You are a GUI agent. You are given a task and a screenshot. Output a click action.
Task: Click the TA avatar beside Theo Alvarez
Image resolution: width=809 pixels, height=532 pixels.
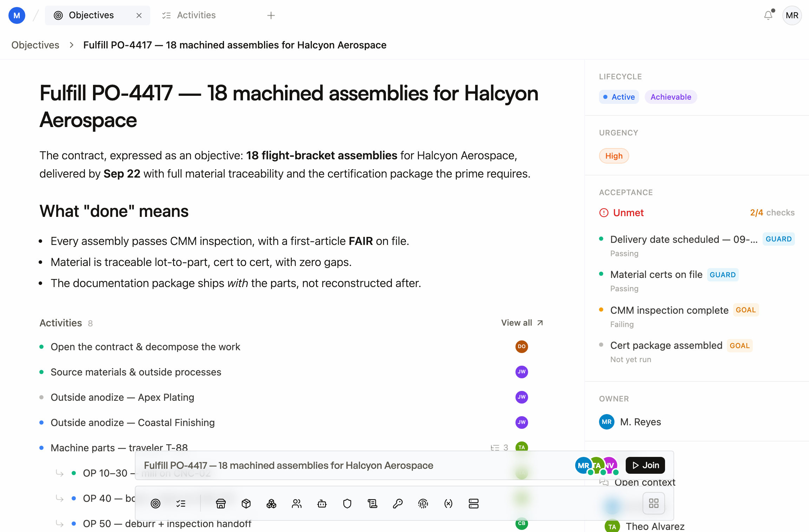(612, 526)
